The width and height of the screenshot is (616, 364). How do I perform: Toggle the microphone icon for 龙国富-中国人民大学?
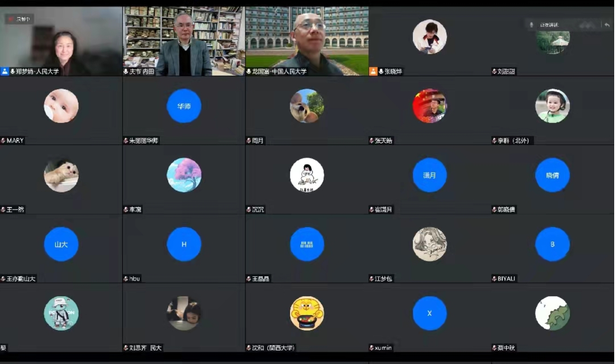pos(249,71)
